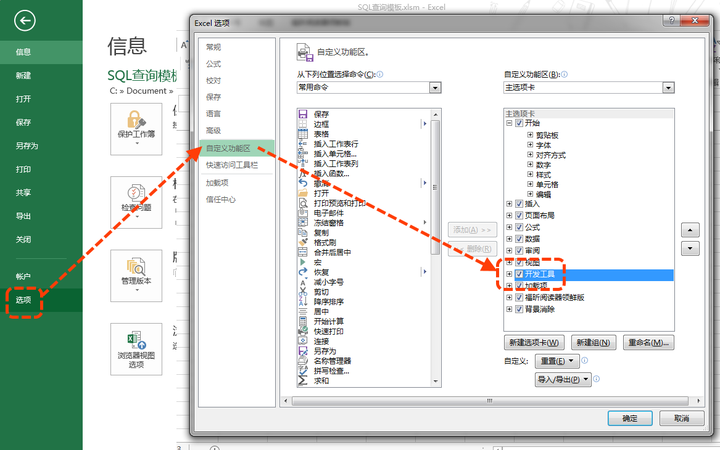Toggle the 数据 tab checkbox
The height and width of the screenshot is (450, 720).
(519, 239)
